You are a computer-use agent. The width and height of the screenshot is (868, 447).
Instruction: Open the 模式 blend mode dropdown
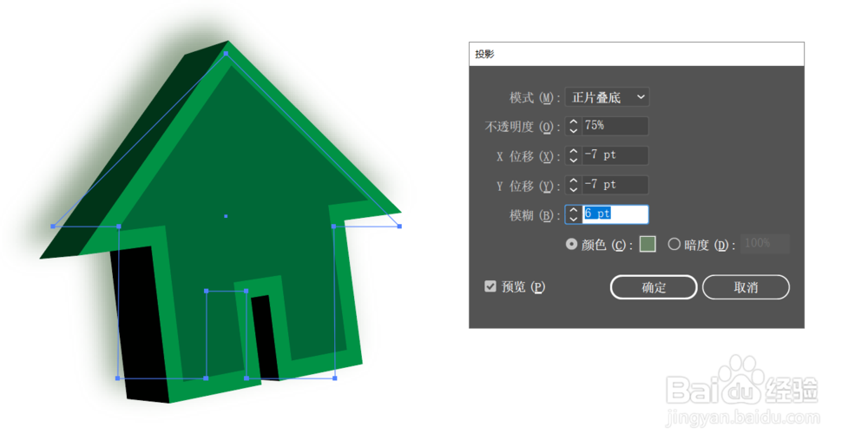[x=607, y=97]
